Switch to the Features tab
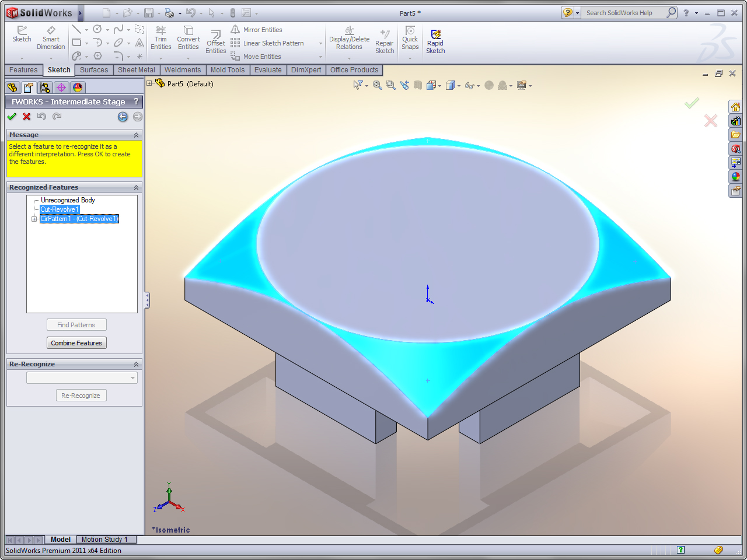Image resolution: width=747 pixels, height=560 pixels. click(x=23, y=70)
